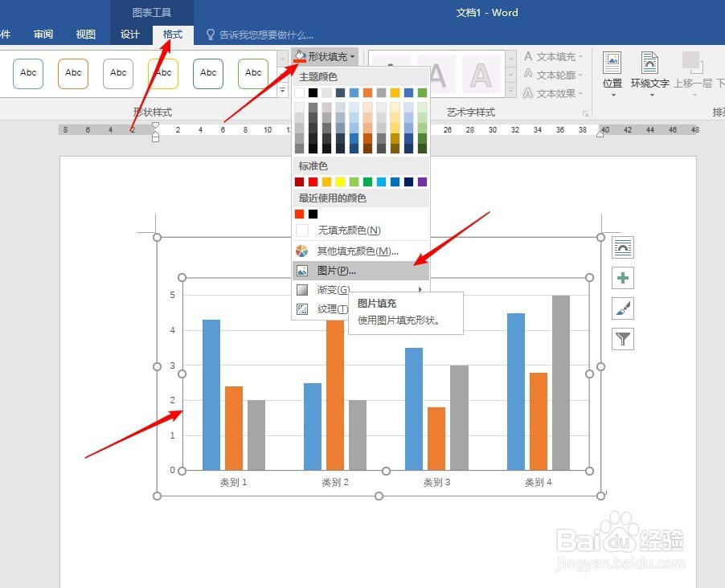Pick the standard red color swatch

[x=313, y=182]
